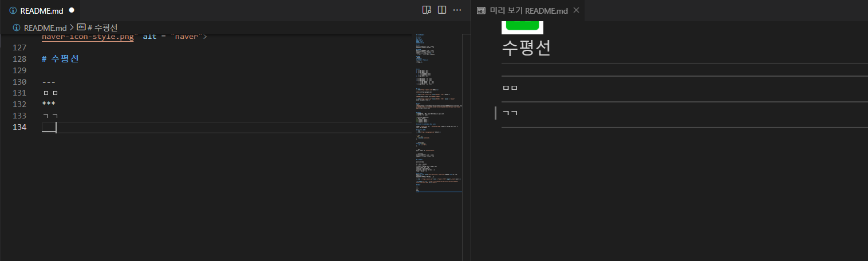Click the unsaved dot on README.md tab

click(71, 10)
